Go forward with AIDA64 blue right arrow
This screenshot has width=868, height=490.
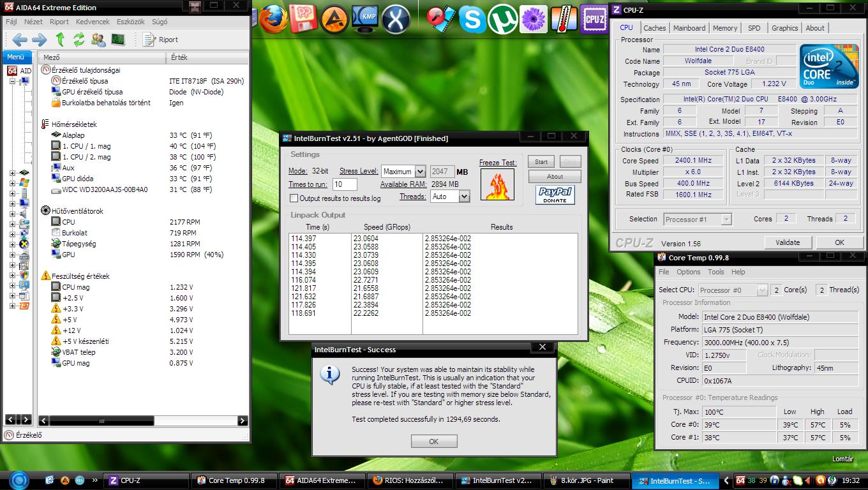click(40, 40)
